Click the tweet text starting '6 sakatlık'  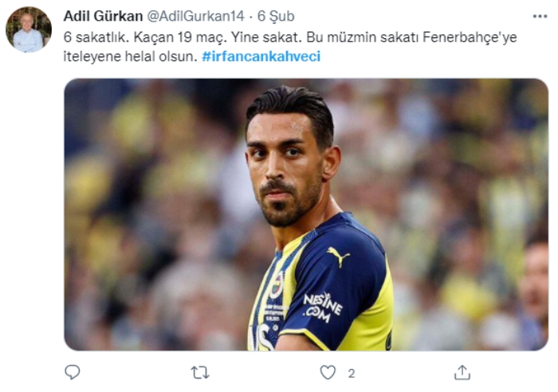[x=290, y=46]
